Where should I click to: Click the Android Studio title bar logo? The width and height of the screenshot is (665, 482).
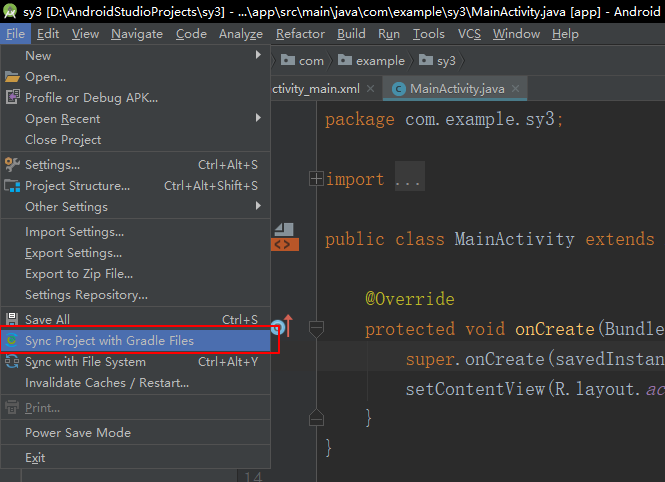pyautogui.click(x=10, y=11)
